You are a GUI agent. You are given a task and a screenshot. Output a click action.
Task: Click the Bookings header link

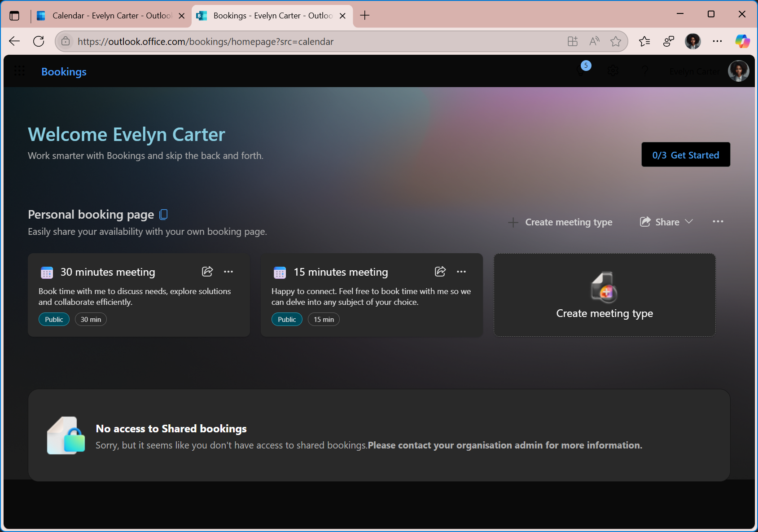64,71
